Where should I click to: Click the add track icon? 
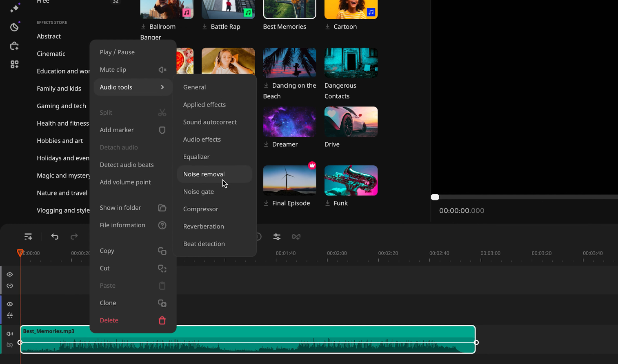click(x=28, y=237)
